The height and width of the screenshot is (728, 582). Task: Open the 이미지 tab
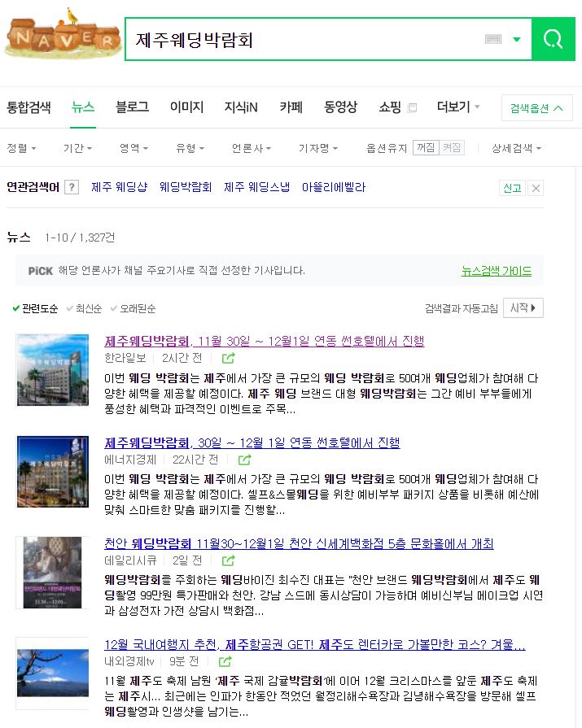click(x=186, y=107)
